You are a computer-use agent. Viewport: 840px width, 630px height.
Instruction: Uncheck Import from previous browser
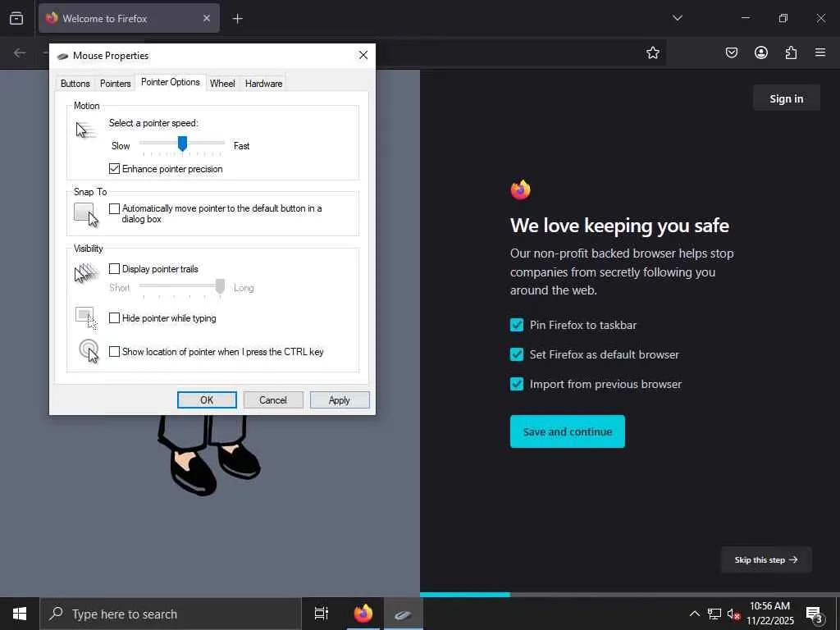point(517,384)
